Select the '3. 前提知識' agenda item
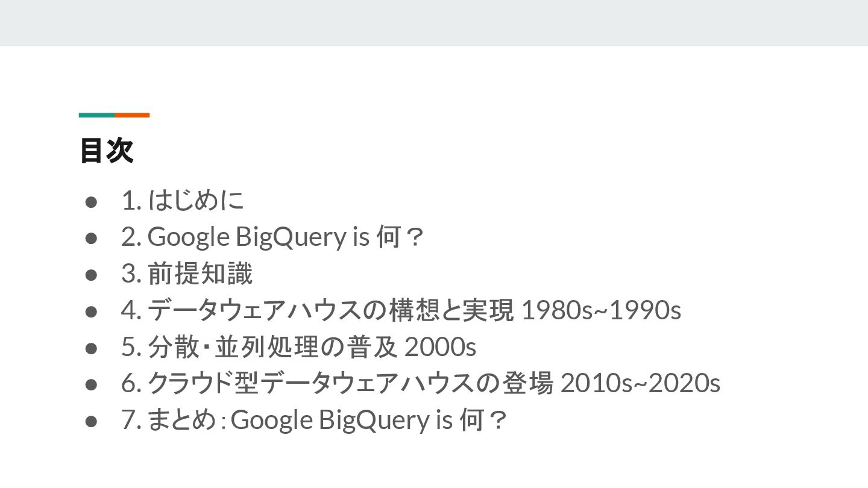 point(187,274)
